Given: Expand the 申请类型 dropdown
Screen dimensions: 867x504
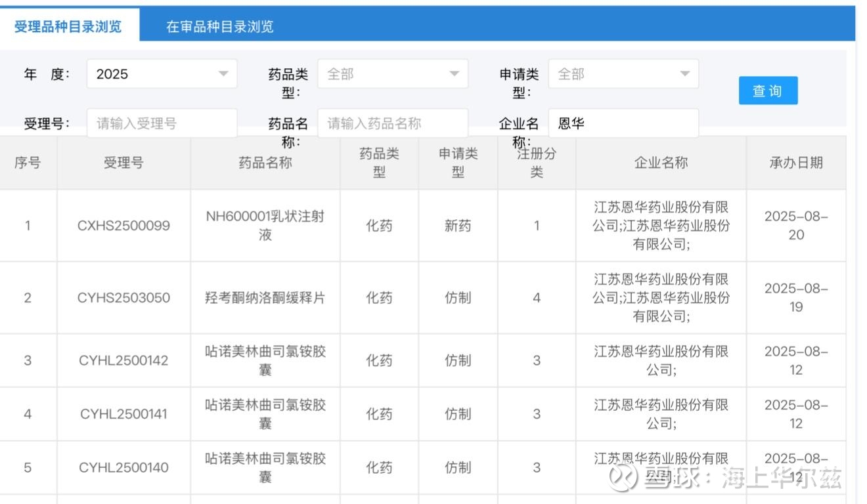Looking at the screenshot, I should pos(623,74).
